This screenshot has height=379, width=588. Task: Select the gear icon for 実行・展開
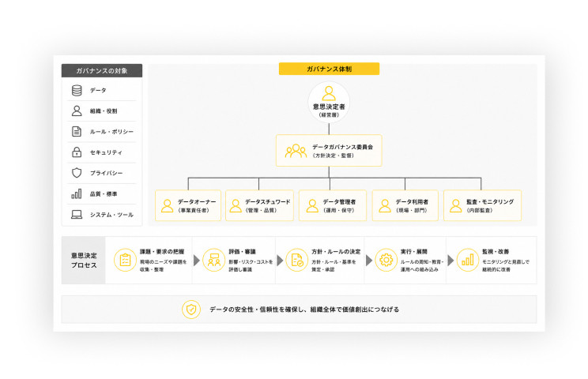pos(386,260)
